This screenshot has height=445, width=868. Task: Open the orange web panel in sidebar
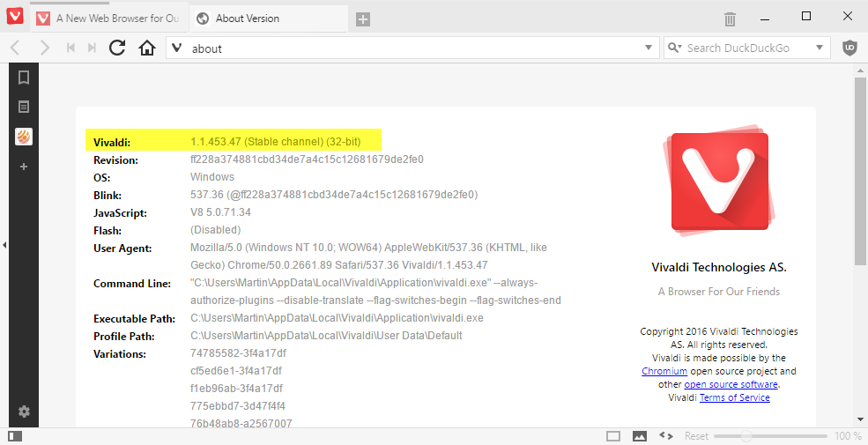click(x=24, y=137)
